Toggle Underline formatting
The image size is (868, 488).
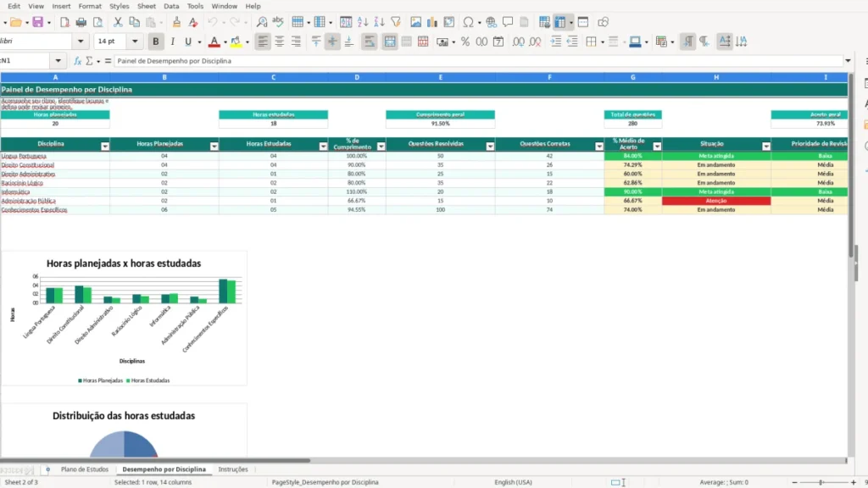pyautogui.click(x=188, y=42)
